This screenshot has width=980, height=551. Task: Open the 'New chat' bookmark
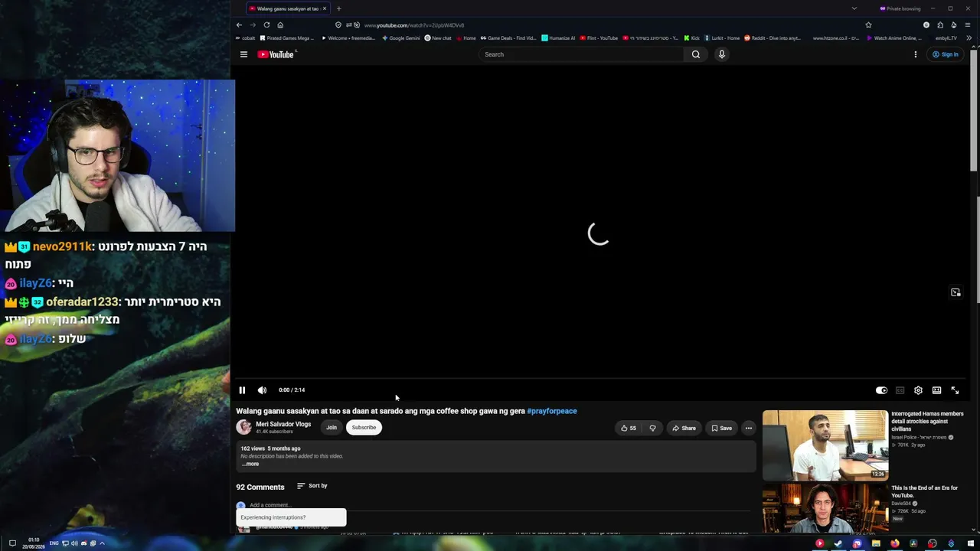pyautogui.click(x=438, y=38)
